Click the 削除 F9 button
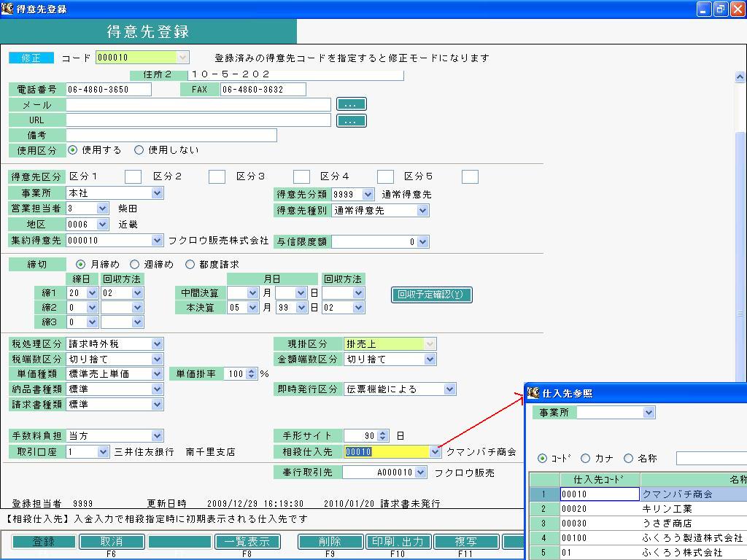This screenshot has width=747, height=560. pyautogui.click(x=330, y=542)
